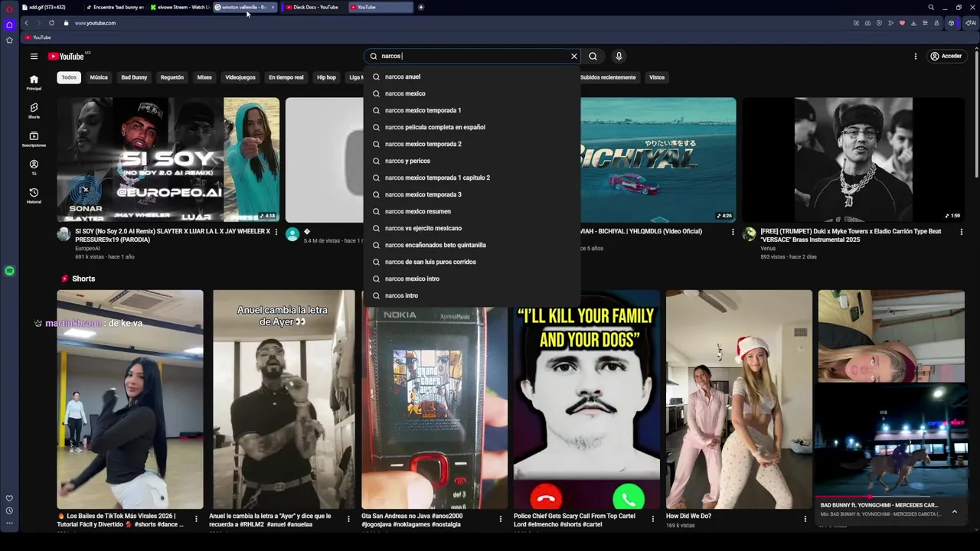Open the EuropeoAI channel name link
This screenshot has height=551, width=980.
(x=87, y=248)
